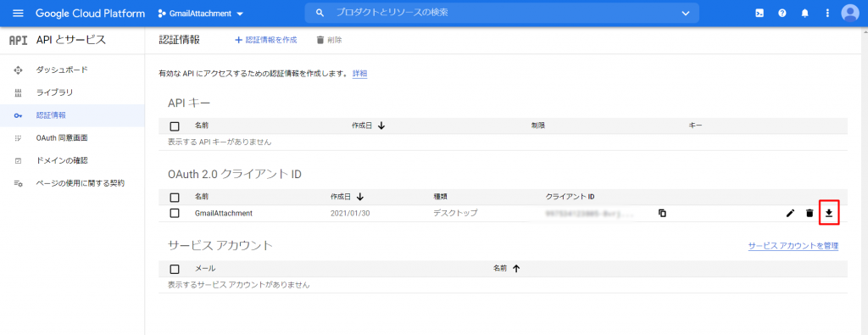
Task: Open サービス アカウントを管理 link
Action: [793, 246]
